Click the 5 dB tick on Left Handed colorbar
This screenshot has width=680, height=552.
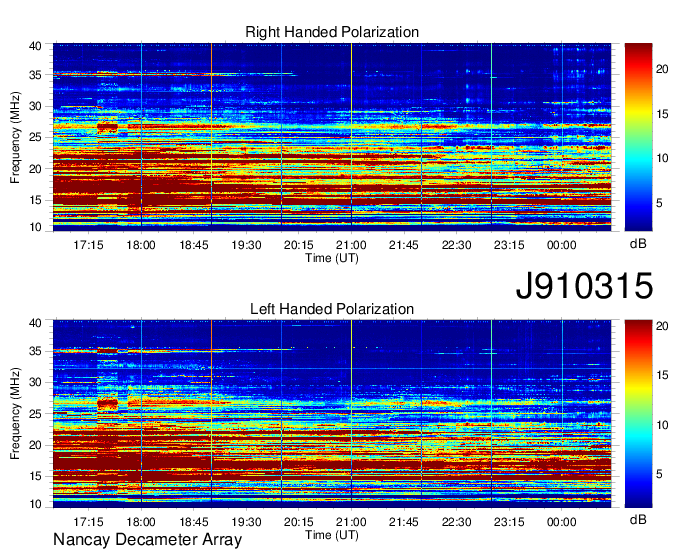tap(659, 474)
